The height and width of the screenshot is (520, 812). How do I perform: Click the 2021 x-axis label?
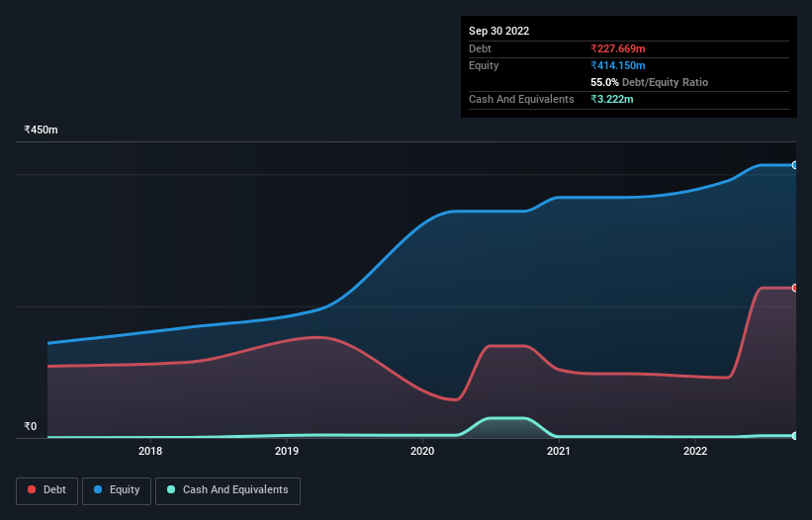(559, 451)
